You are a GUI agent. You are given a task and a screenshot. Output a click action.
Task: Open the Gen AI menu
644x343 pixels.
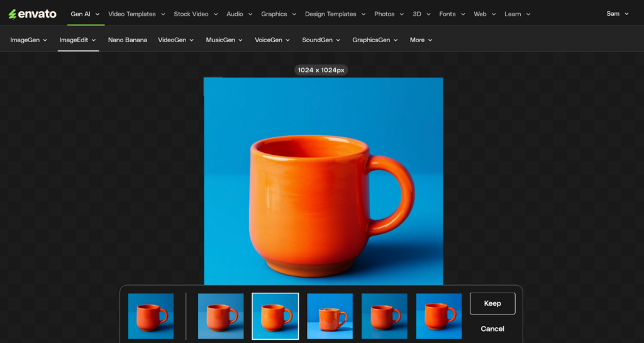tap(85, 14)
